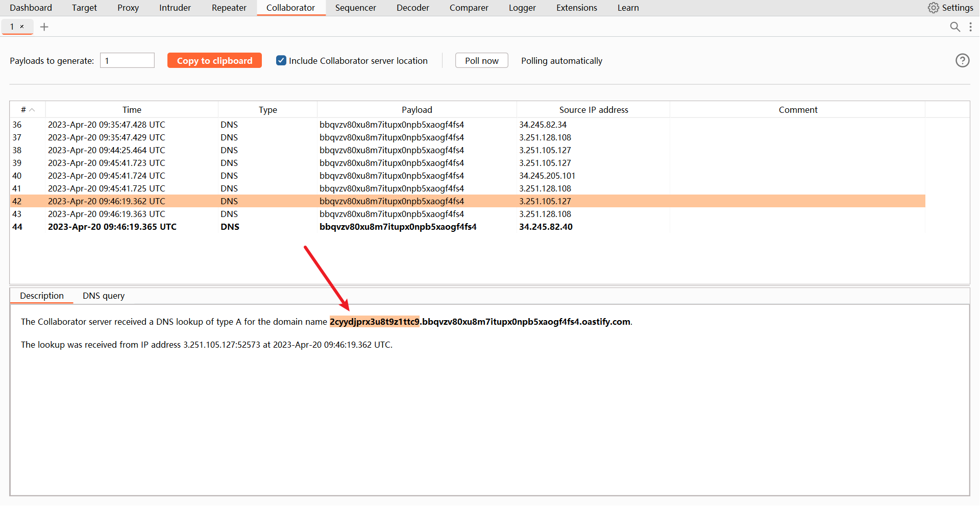
Task: Open the three-dot options menu
Action: 970,27
